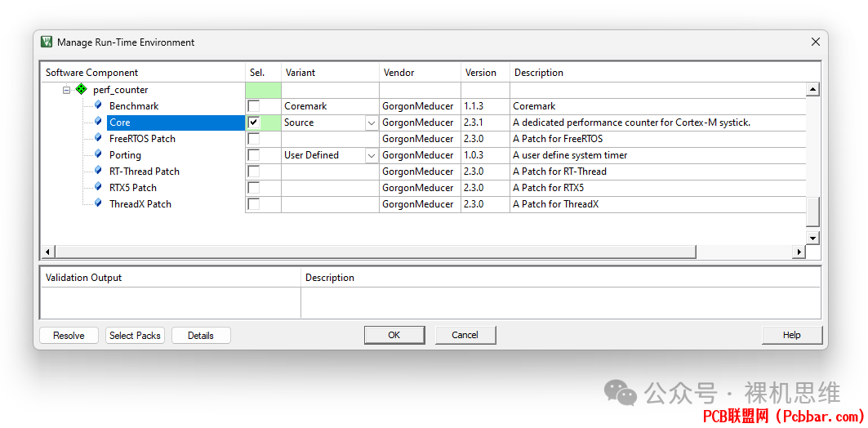Image resolution: width=868 pixels, height=428 pixels.
Task: Click the blue gem icon beside RTX5 Patch
Action: pyautogui.click(x=98, y=187)
